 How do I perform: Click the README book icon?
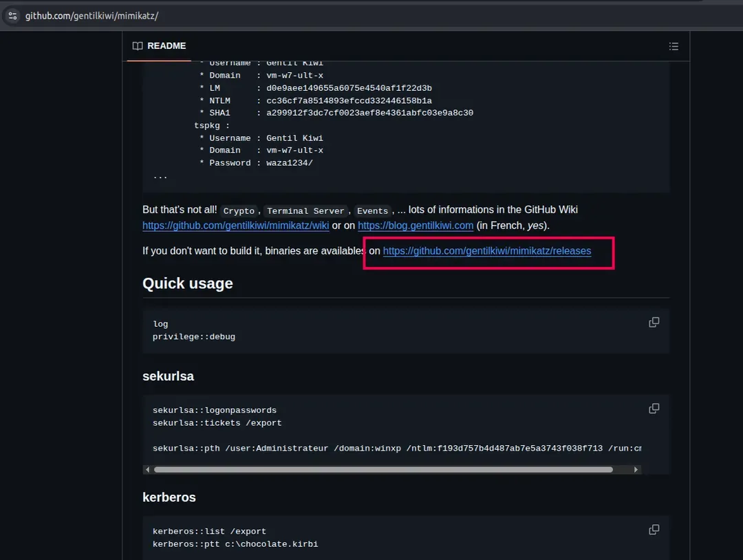tap(138, 46)
